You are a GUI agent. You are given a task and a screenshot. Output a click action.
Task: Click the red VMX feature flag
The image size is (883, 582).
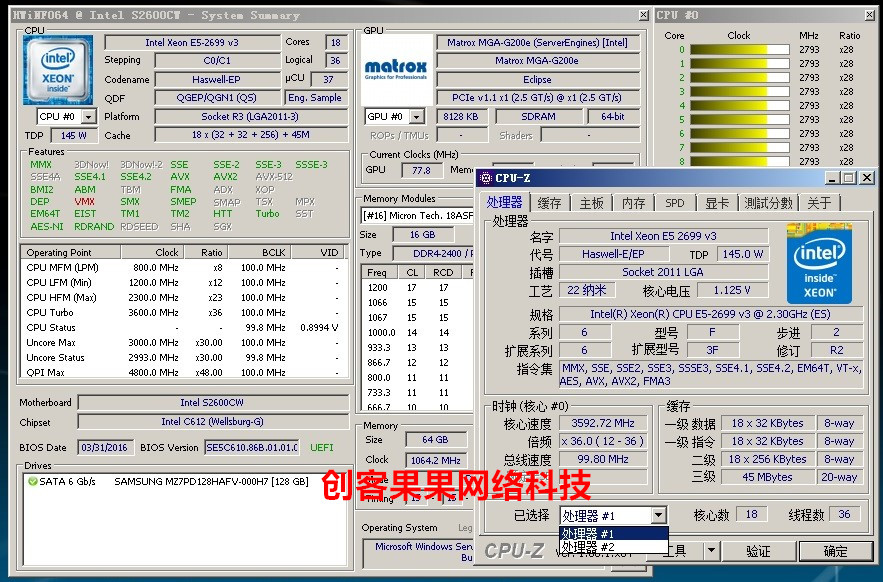pos(85,202)
